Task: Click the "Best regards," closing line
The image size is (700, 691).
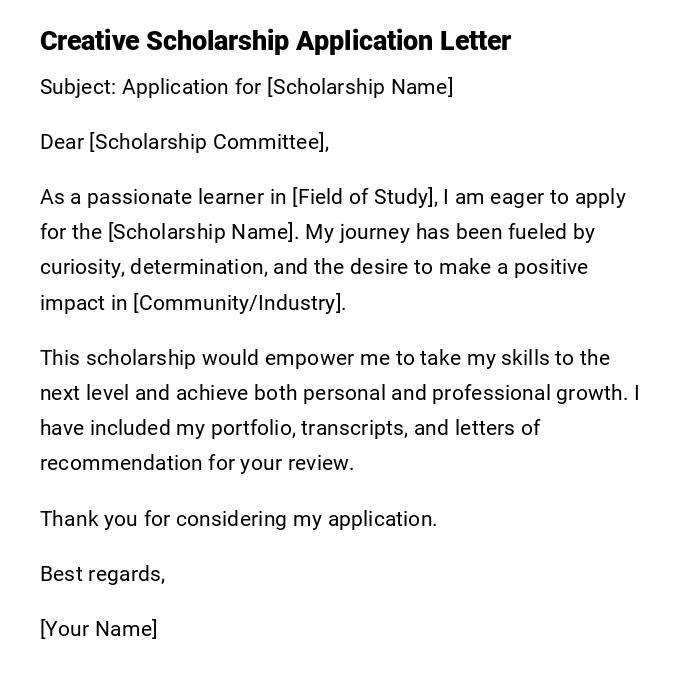Action: point(102,574)
